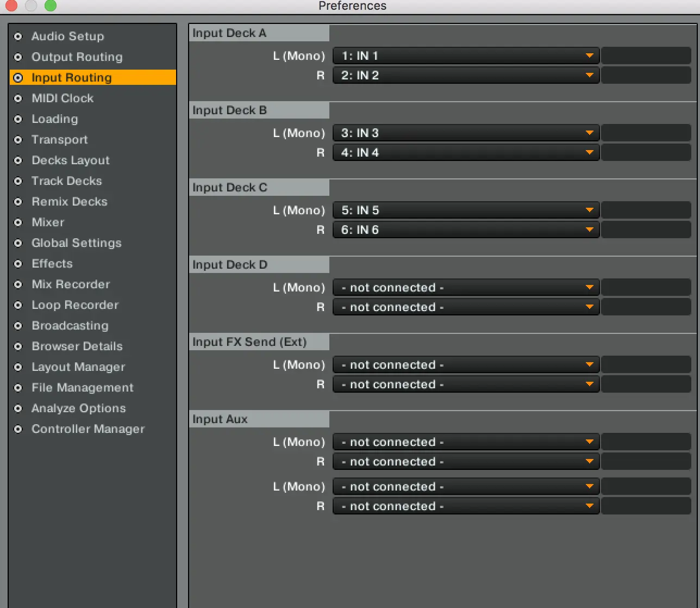
Task: Click the green maximize window button
Action: (50, 6)
